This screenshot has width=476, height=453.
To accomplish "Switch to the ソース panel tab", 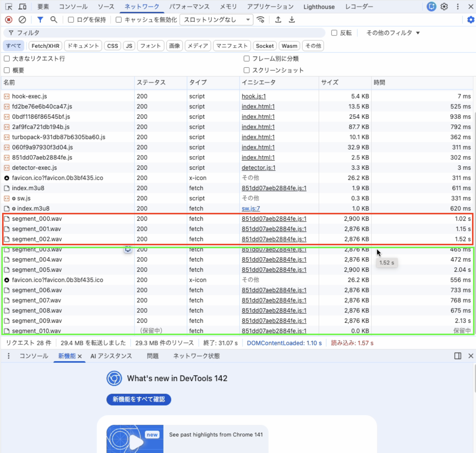I will [106, 7].
